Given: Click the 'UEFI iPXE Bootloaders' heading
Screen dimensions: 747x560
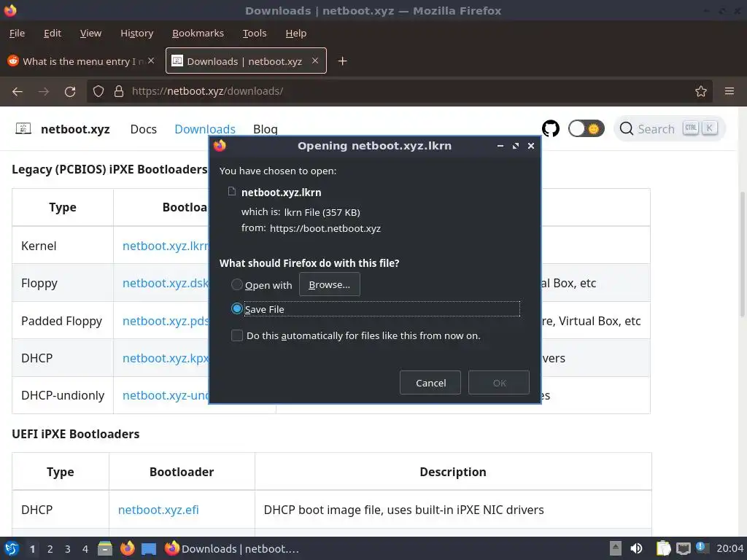Looking at the screenshot, I should click(x=76, y=434).
